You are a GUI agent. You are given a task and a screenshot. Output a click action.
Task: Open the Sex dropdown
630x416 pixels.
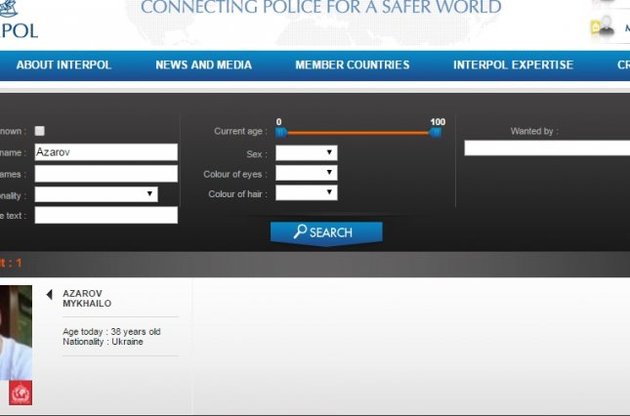[306, 153]
